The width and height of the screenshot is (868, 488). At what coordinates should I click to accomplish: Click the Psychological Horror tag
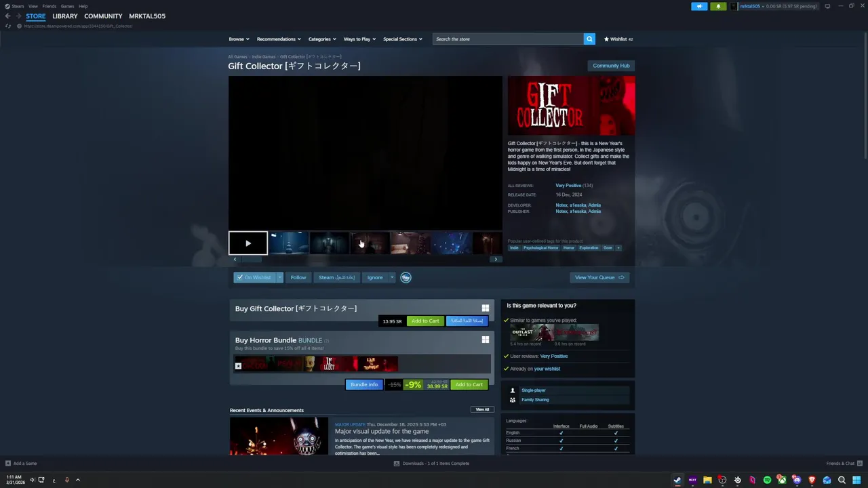(540, 247)
